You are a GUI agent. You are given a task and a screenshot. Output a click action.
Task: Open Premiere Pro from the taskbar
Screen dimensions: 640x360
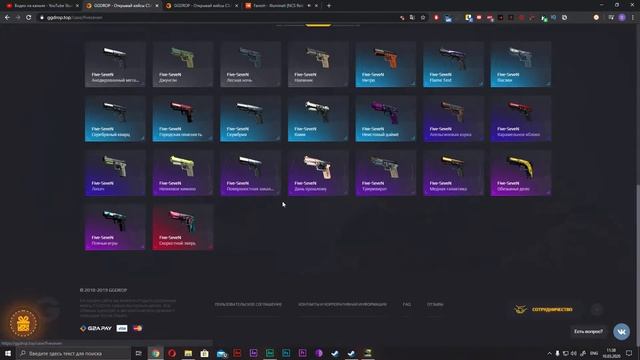pos(302,353)
